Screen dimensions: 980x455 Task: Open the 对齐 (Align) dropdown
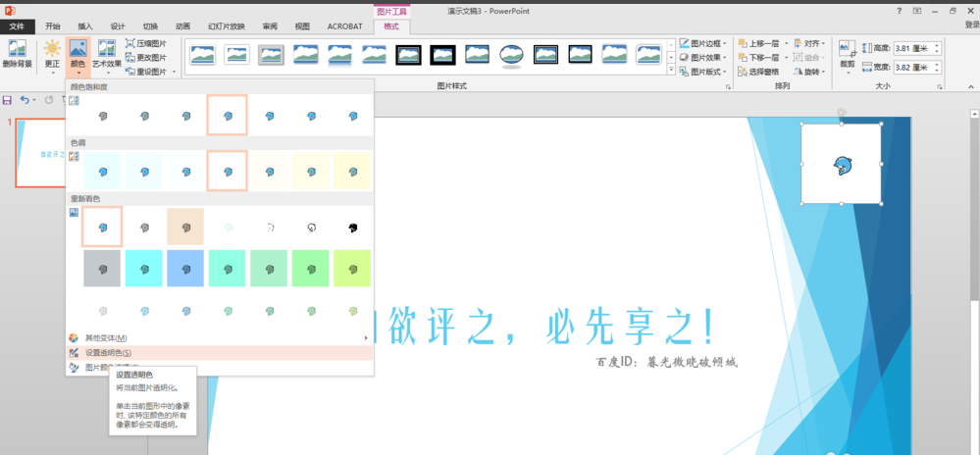point(810,43)
